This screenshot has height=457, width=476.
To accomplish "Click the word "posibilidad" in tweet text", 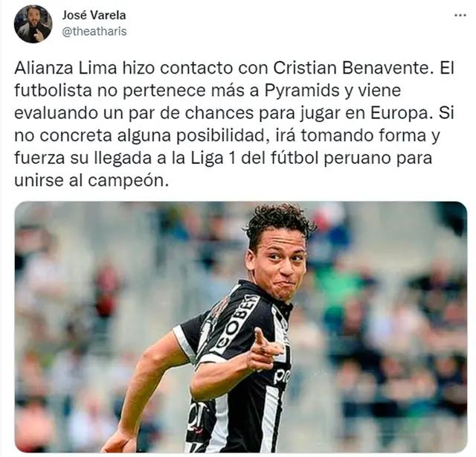I will (x=223, y=135).
